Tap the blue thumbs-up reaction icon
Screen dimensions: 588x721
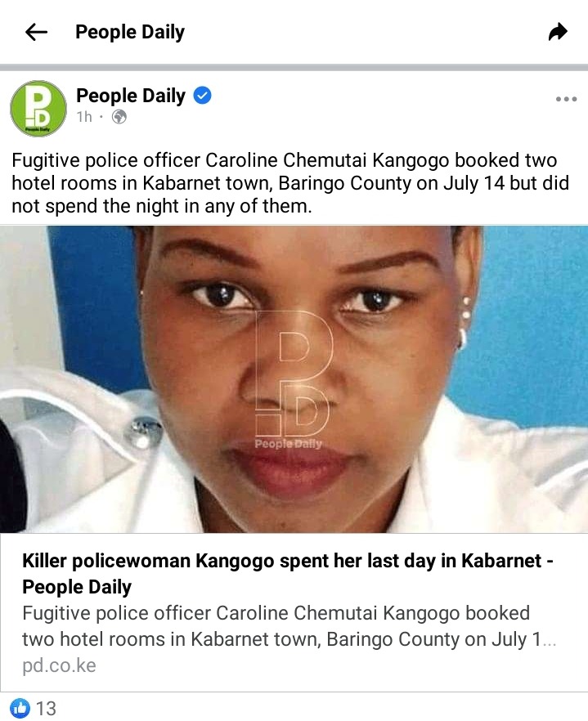click(20, 708)
